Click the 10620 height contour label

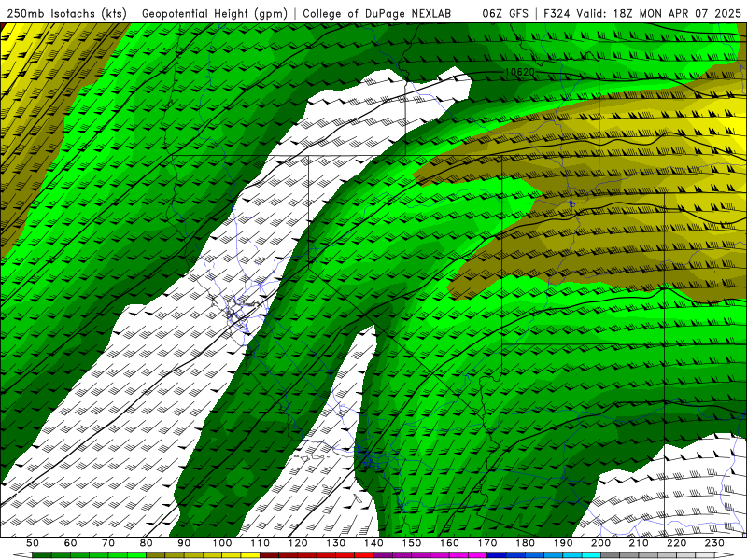pyautogui.click(x=519, y=73)
